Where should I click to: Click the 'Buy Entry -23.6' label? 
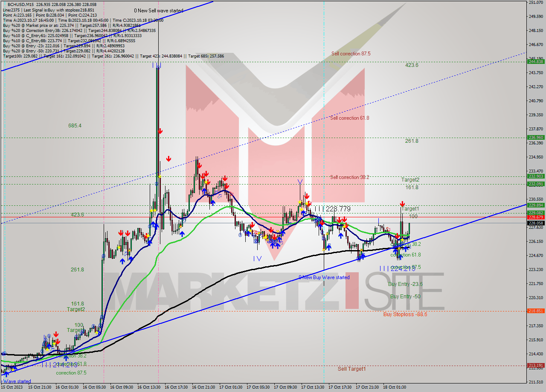[x=405, y=284]
